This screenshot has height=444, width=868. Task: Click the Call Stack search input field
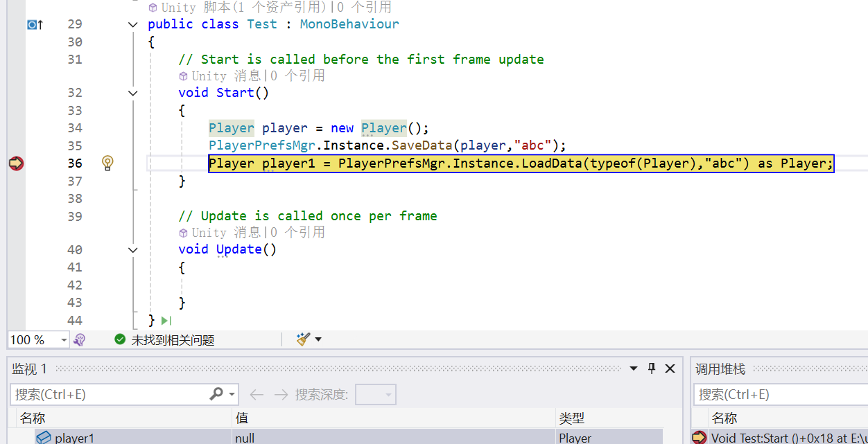tap(781, 394)
